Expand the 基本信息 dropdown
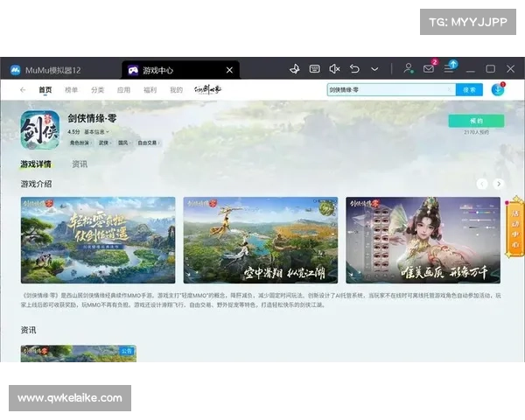 pos(96,132)
